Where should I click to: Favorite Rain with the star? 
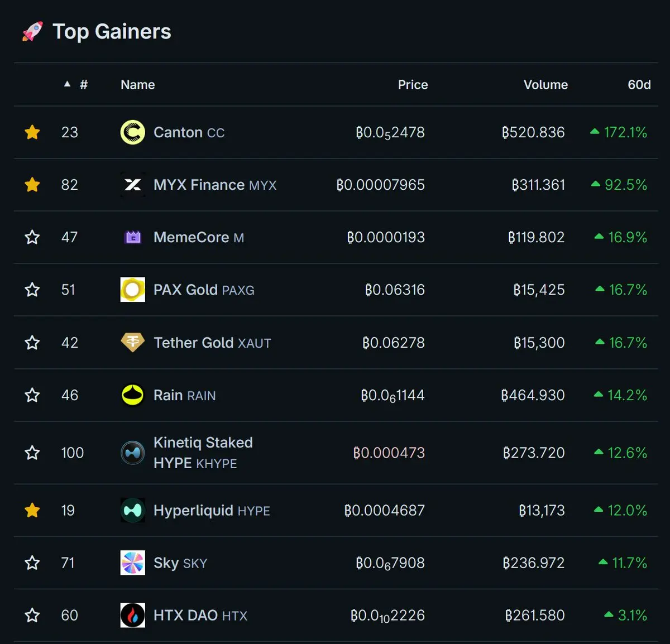click(32, 395)
